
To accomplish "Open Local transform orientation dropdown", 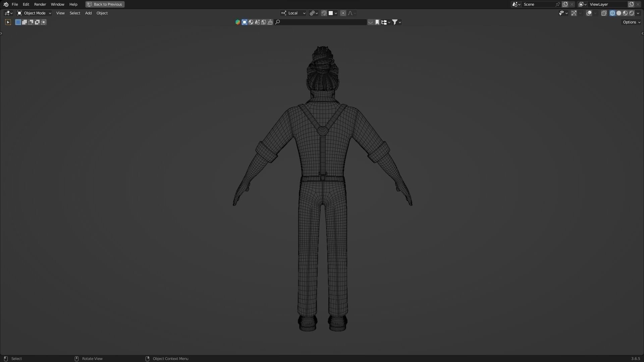I will click(x=293, y=13).
